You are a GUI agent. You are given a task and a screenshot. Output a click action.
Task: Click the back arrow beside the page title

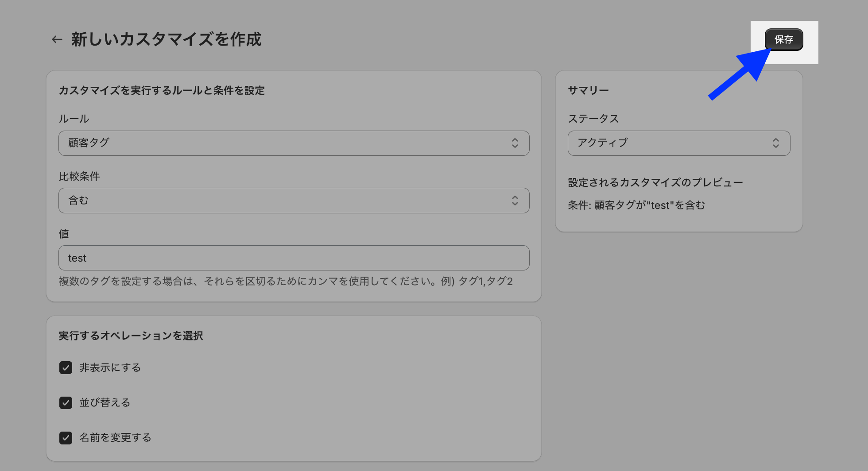tap(57, 39)
